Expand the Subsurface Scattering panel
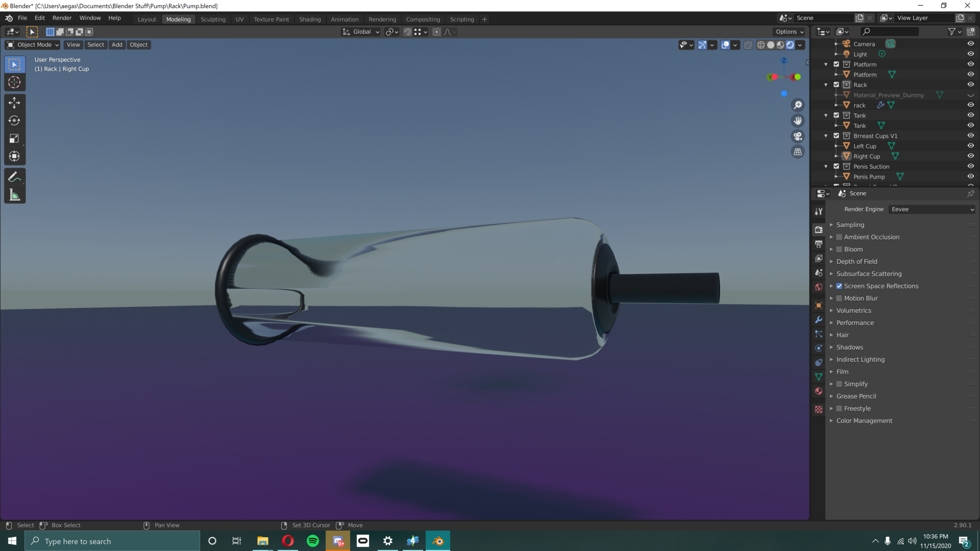The image size is (980, 551). [x=869, y=274]
